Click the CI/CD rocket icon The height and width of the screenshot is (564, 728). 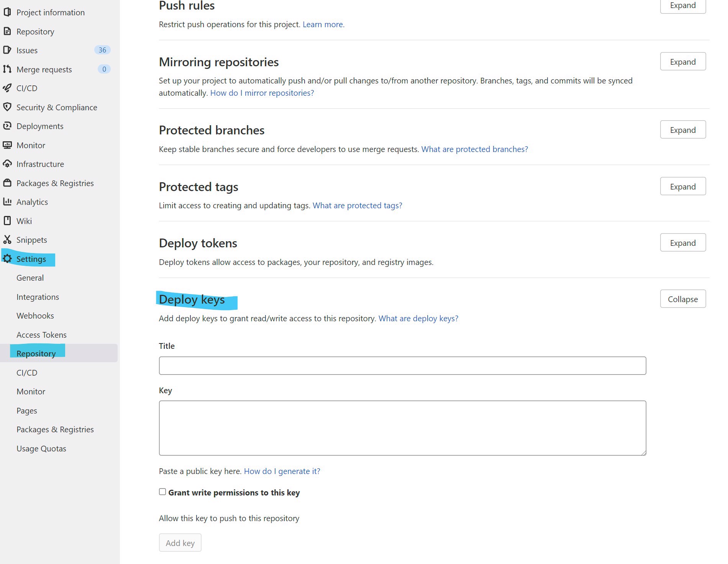tap(7, 88)
